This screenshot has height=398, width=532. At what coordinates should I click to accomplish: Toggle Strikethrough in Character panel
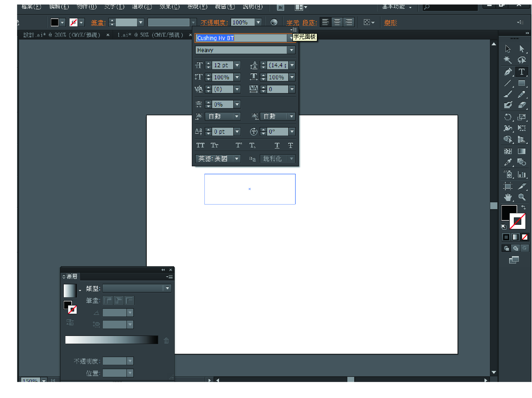(x=290, y=145)
